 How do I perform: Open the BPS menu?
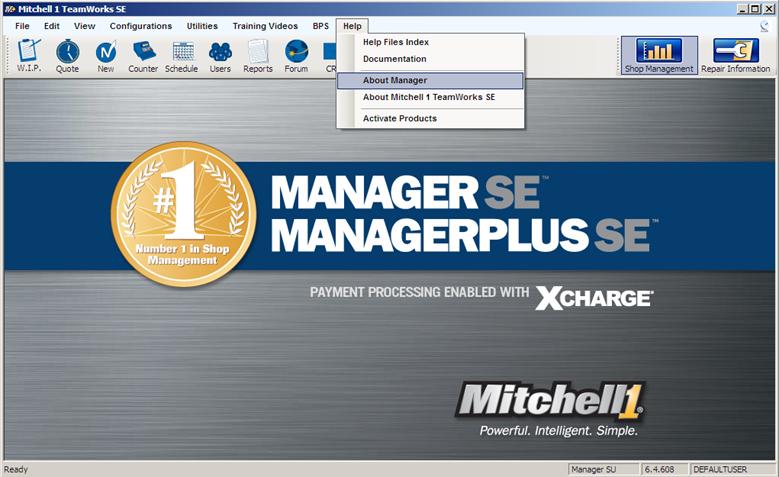[x=320, y=26]
